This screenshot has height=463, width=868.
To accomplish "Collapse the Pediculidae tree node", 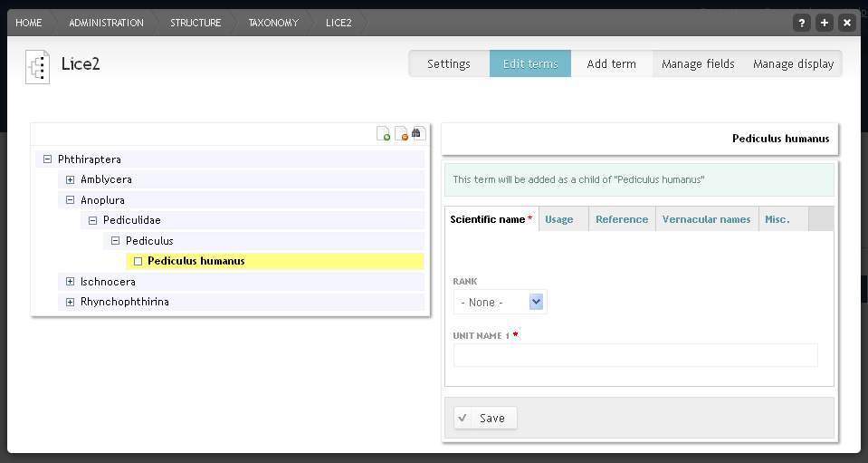I will pyautogui.click(x=92, y=220).
